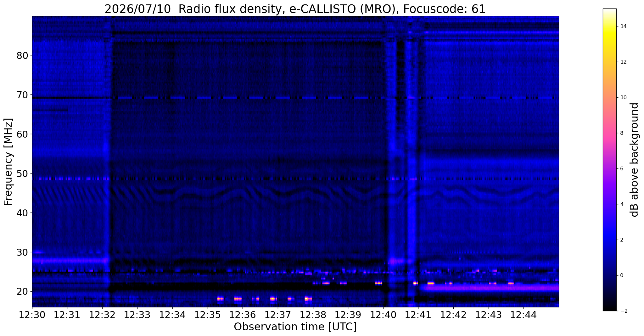Click the 12:40 time axis tick label
Image resolution: width=644 pixels, height=336 pixels.
pyautogui.click(x=383, y=315)
